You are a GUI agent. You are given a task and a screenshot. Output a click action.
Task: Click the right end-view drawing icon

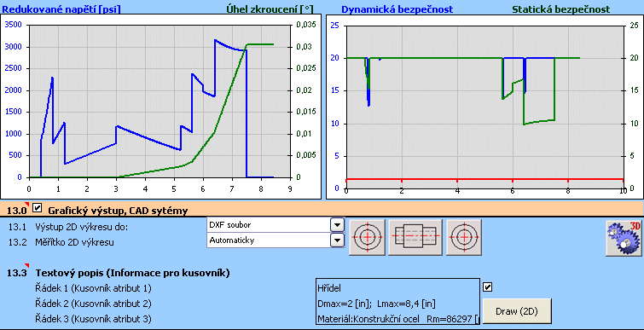(x=464, y=237)
